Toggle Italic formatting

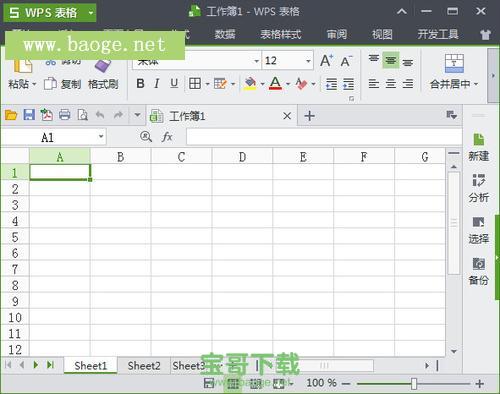157,83
